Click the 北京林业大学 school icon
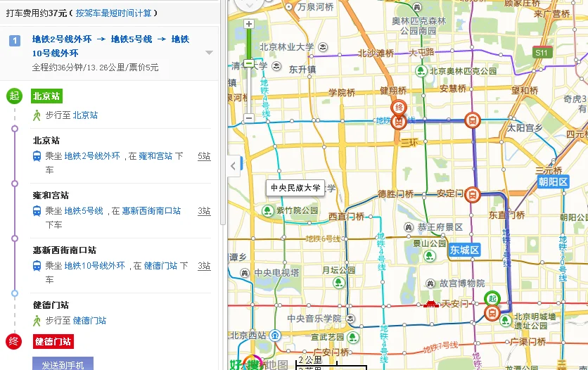Screen dimensions: 588x370 coord(323,47)
